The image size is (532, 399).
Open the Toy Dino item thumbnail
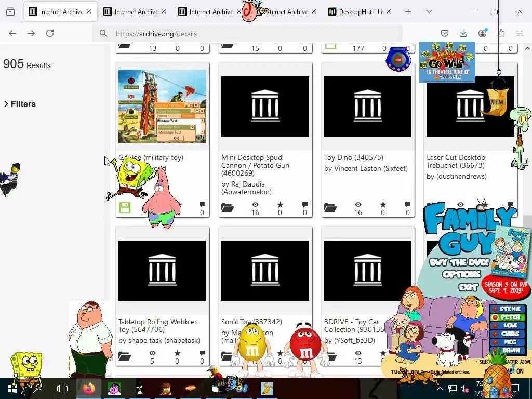[x=368, y=106]
